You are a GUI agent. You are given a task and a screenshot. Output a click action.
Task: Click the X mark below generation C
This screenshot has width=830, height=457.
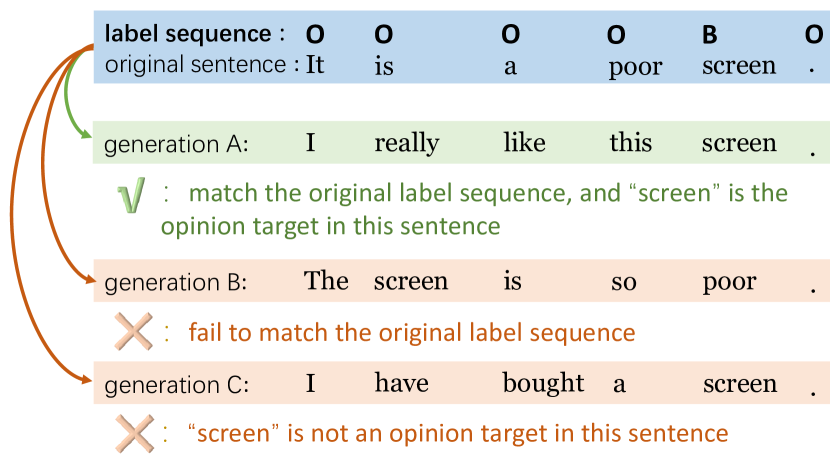[132, 433]
